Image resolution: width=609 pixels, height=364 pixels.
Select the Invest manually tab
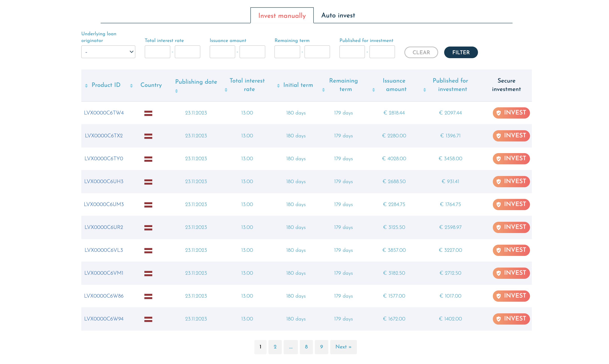282,16
